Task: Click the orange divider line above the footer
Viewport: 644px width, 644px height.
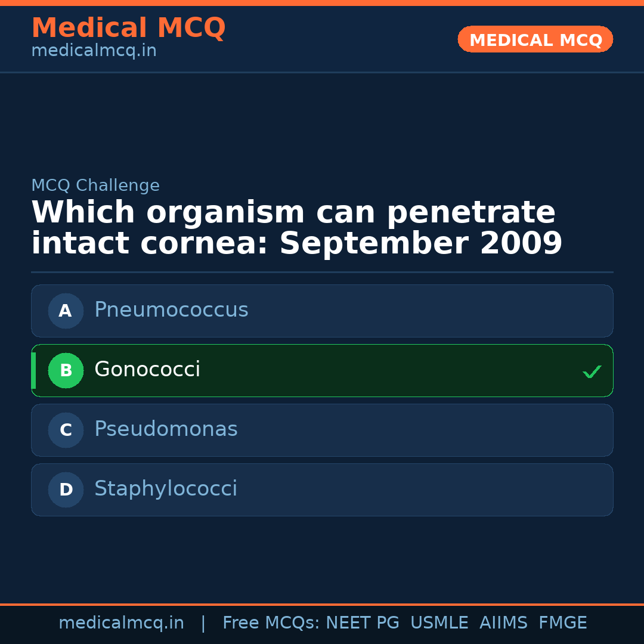Action: click(x=322, y=603)
